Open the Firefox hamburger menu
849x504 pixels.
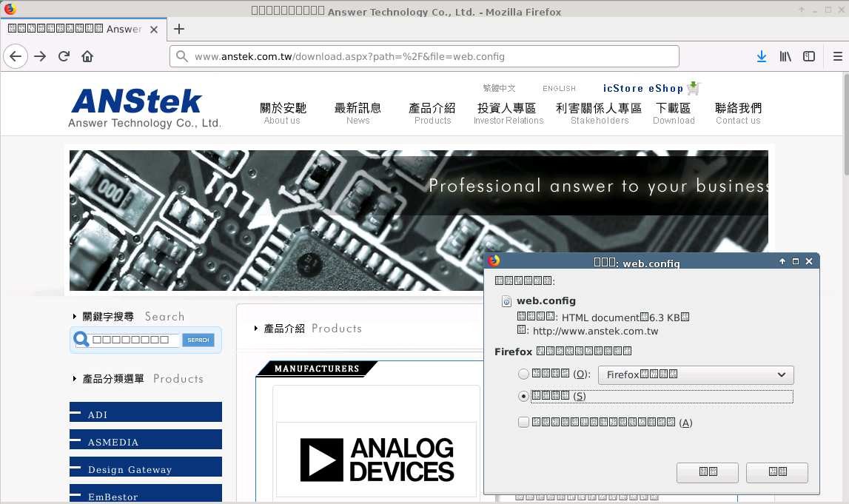coord(838,56)
